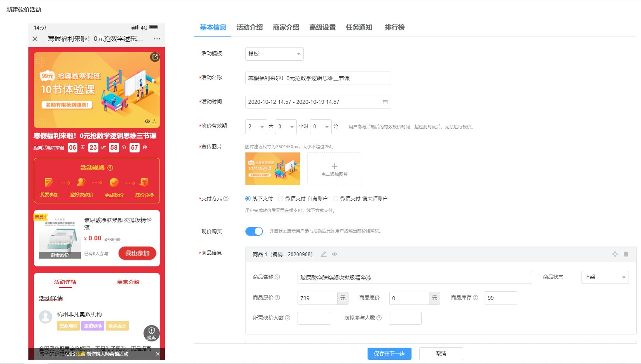Click 名额有限抢到赚到 banner button

point(67,105)
